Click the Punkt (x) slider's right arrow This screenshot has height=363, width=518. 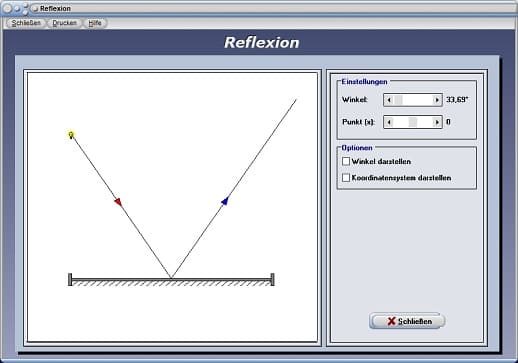(437, 122)
